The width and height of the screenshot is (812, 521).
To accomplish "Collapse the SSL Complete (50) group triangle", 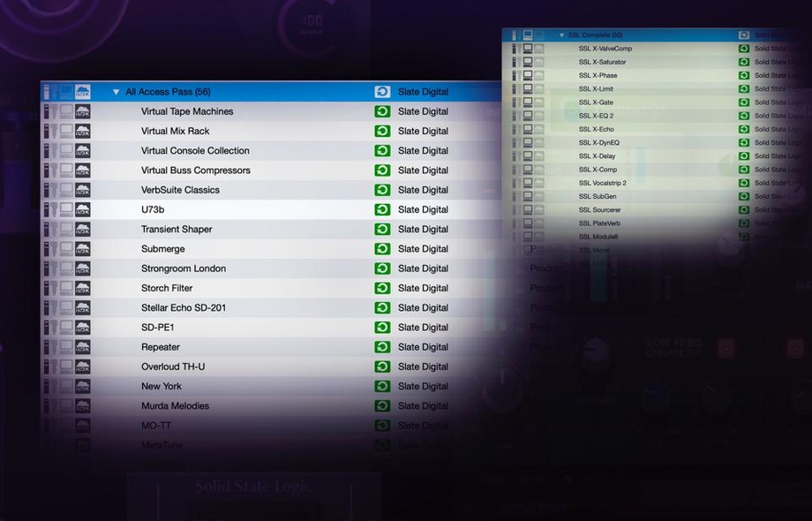I will 561,35.
